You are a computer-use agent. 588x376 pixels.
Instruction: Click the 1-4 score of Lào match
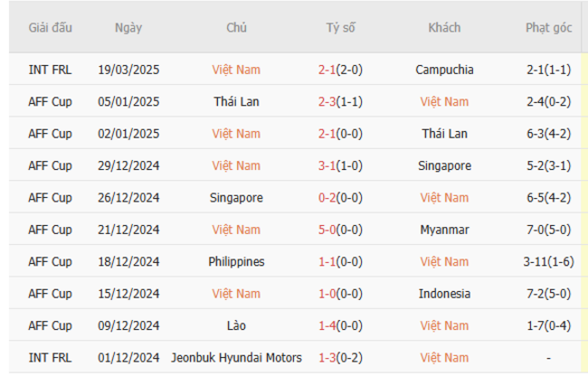(328, 325)
